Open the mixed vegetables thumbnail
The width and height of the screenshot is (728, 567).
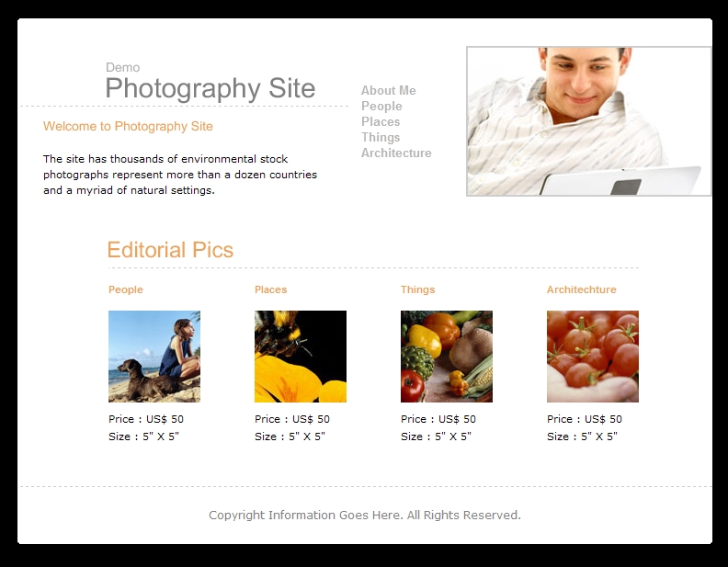pos(447,357)
